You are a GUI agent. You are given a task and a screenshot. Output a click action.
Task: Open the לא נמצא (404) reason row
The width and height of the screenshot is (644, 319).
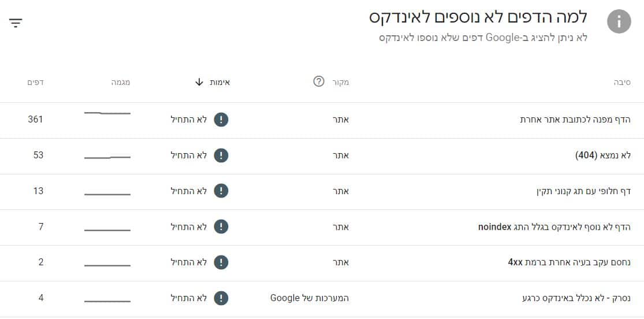(322, 156)
